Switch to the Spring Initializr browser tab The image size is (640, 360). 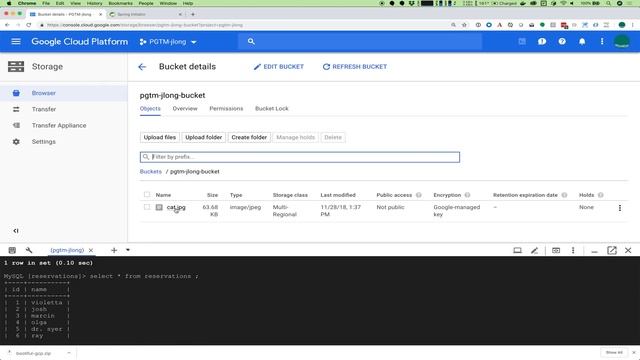click(145, 14)
